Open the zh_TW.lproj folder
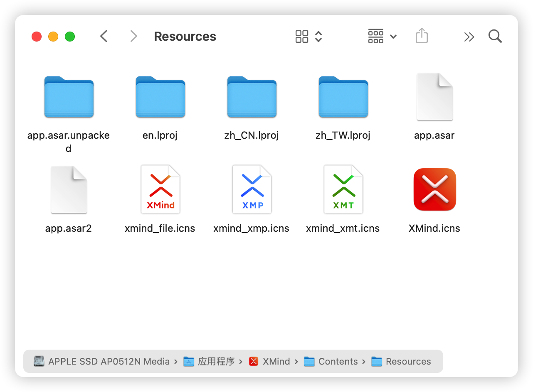The image size is (533, 392). click(x=343, y=96)
